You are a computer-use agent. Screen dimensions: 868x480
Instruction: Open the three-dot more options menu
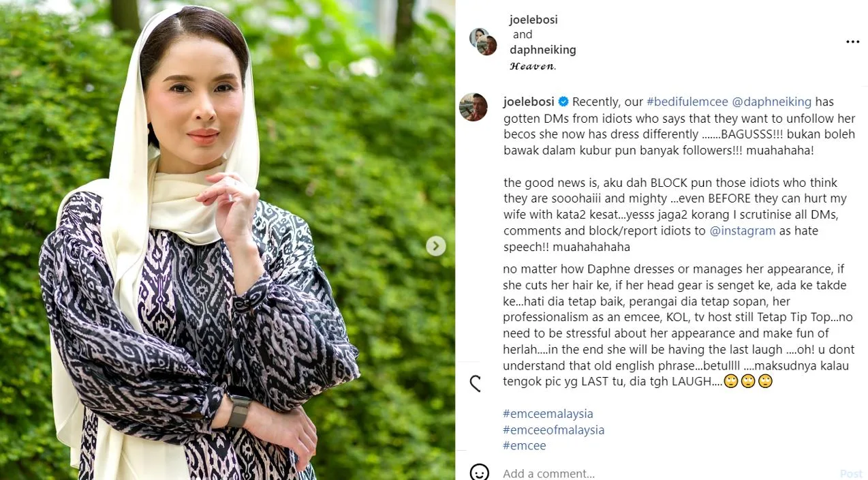(x=852, y=42)
